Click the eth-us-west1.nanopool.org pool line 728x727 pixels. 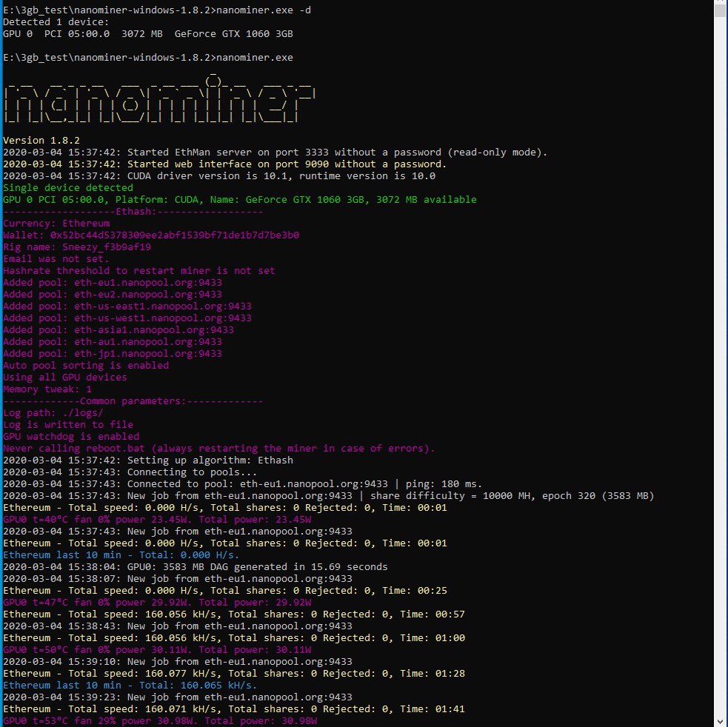click(127, 318)
